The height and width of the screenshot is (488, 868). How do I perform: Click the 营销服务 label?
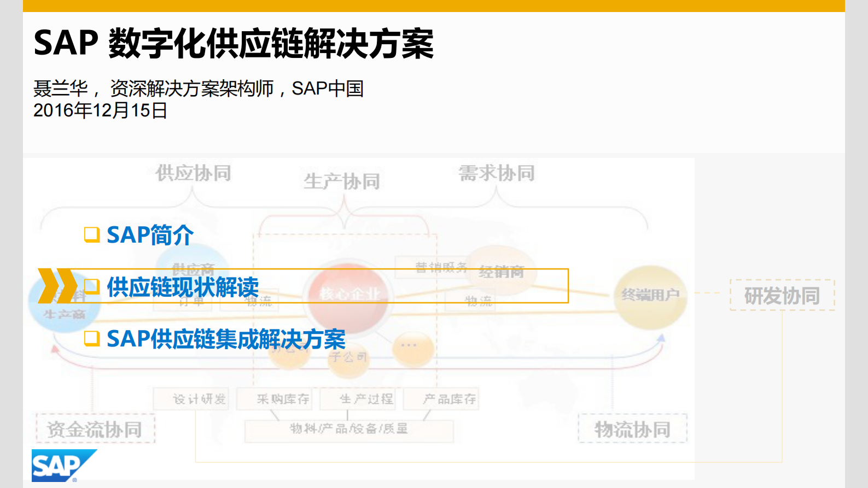pyautogui.click(x=441, y=267)
